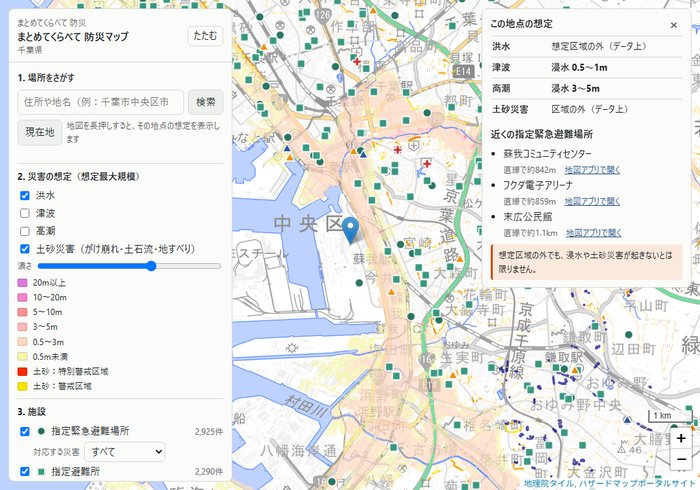Click the green circle shelter marker left of 今井
The image size is (700, 490).
359,282
